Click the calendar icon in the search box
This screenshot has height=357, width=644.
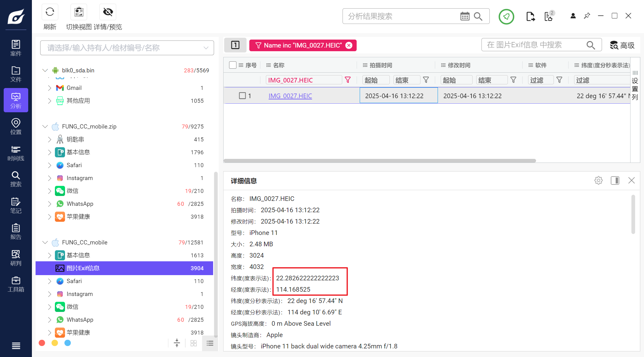point(465,16)
